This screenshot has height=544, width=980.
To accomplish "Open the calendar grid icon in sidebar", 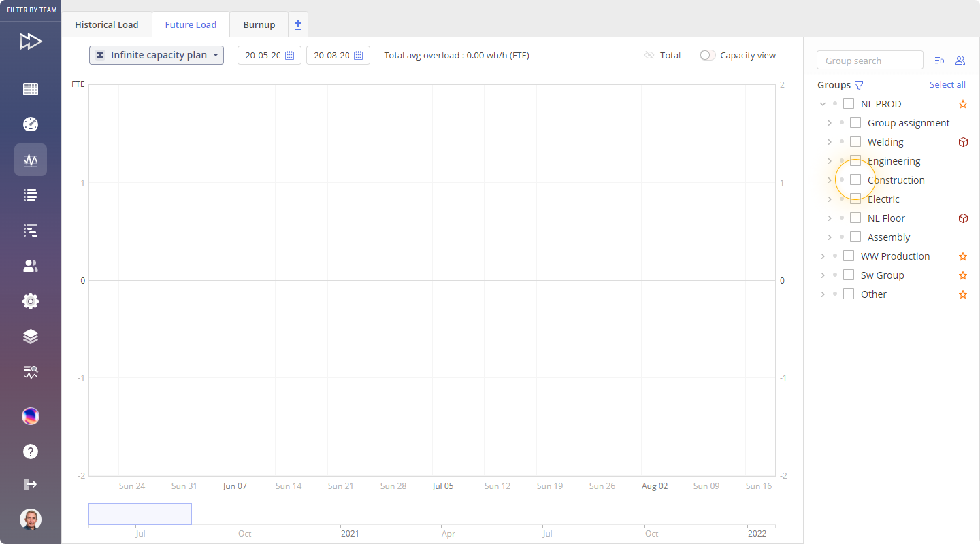I will (31, 89).
